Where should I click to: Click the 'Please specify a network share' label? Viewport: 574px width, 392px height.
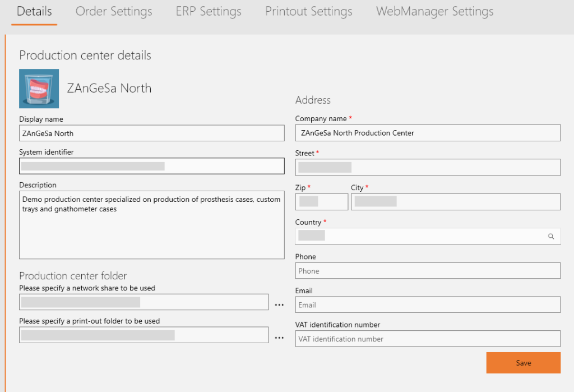(87, 288)
